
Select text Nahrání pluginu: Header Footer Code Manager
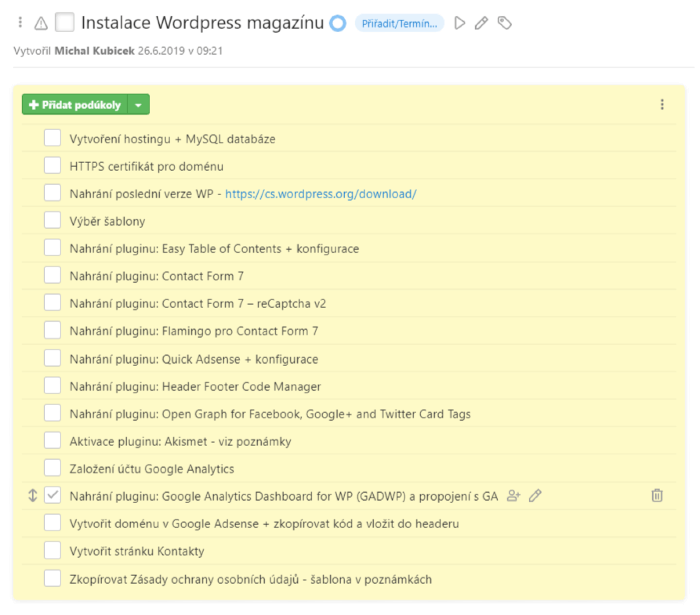pyautogui.click(x=195, y=387)
